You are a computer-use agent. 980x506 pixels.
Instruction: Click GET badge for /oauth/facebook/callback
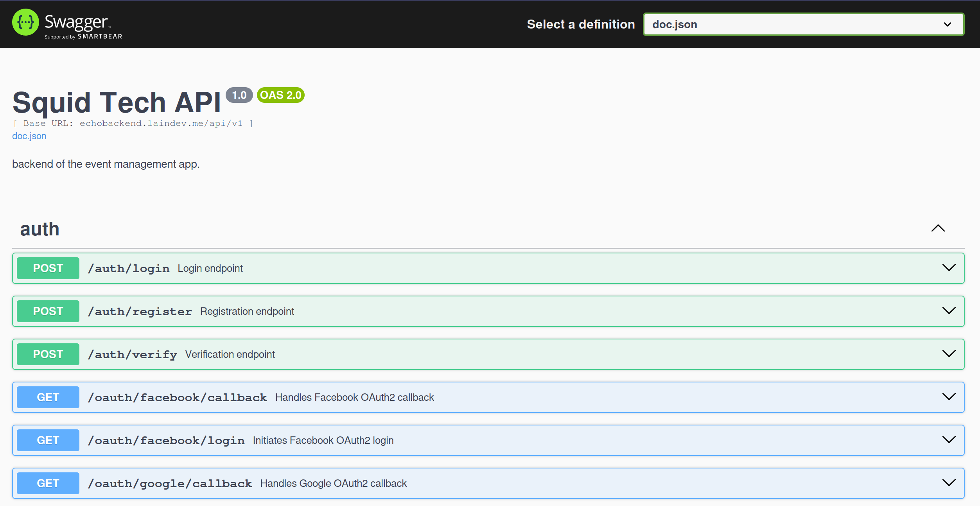click(48, 397)
